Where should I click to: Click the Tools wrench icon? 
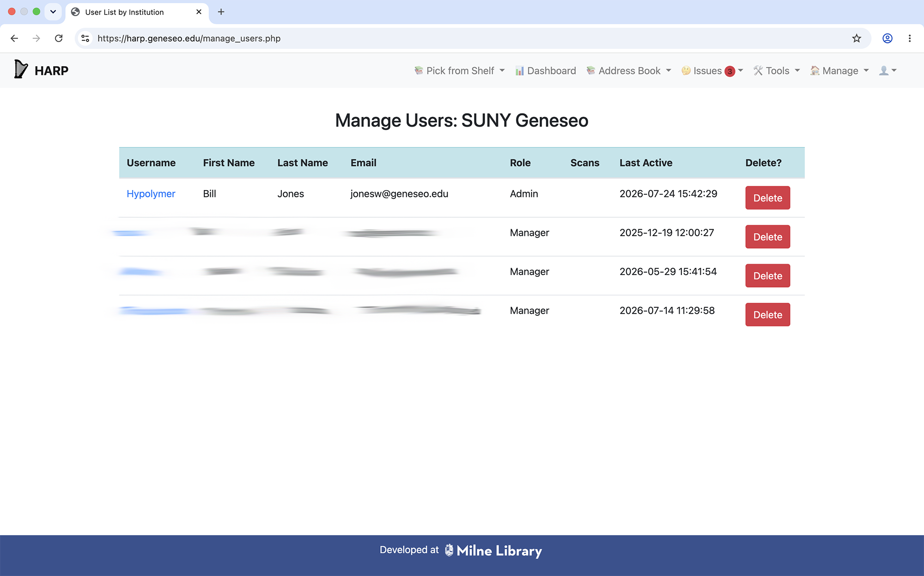click(x=758, y=71)
